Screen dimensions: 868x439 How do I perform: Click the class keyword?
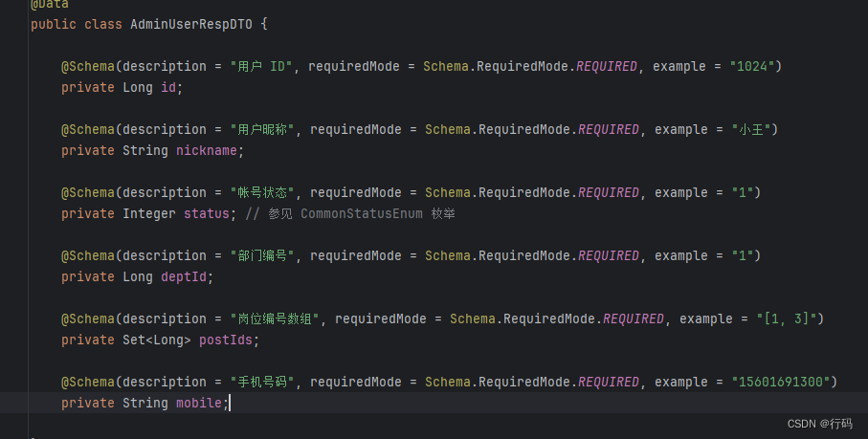(x=103, y=24)
